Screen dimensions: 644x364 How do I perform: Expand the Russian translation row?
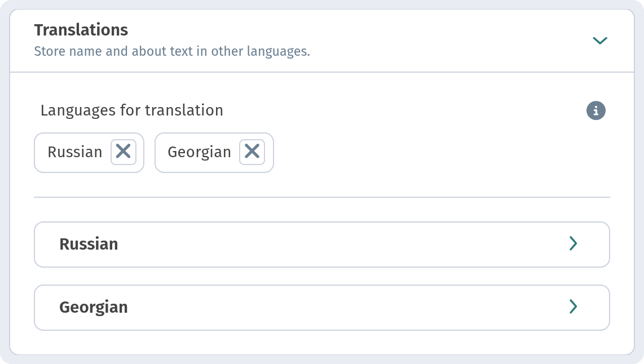point(321,244)
